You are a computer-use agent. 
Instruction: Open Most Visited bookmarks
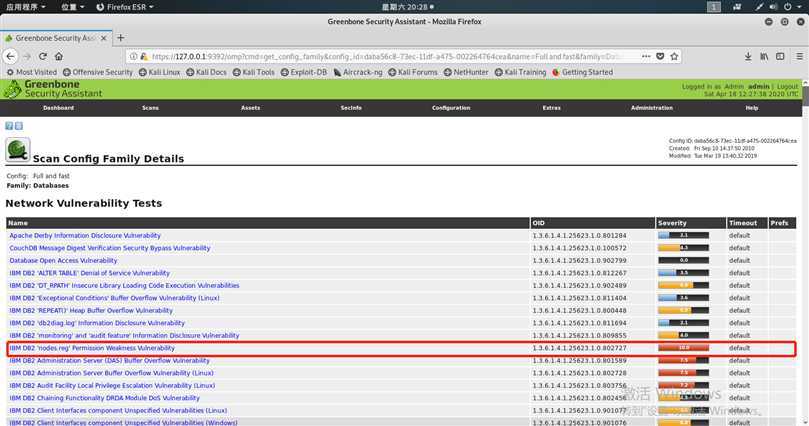click(x=31, y=72)
